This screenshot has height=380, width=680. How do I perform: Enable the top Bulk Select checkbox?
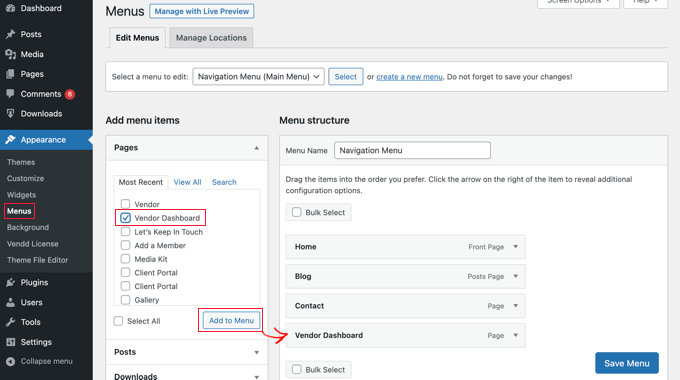coord(297,212)
